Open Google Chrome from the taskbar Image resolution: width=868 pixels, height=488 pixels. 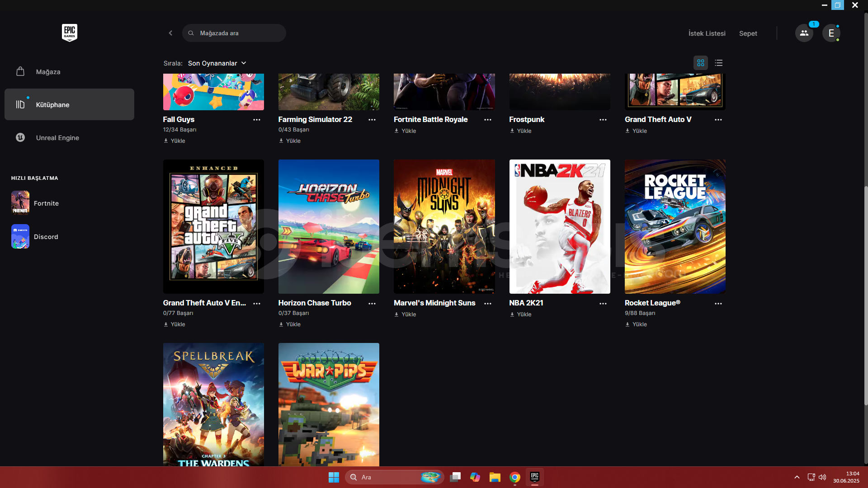click(514, 477)
